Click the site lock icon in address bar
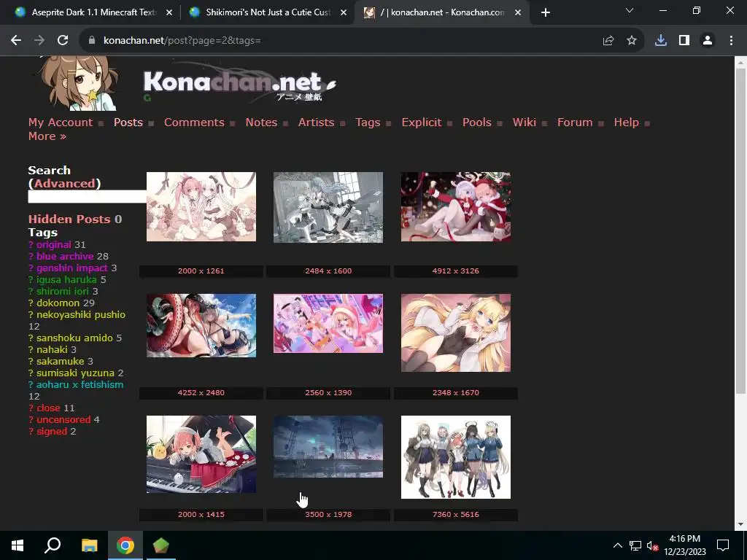Image resolution: width=747 pixels, height=560 pixels. click(x=92, y=41)
